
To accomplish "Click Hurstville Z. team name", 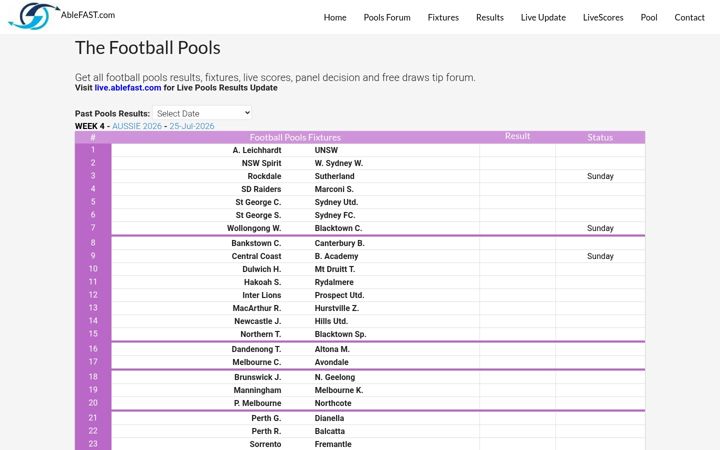I will coord(337,308).
